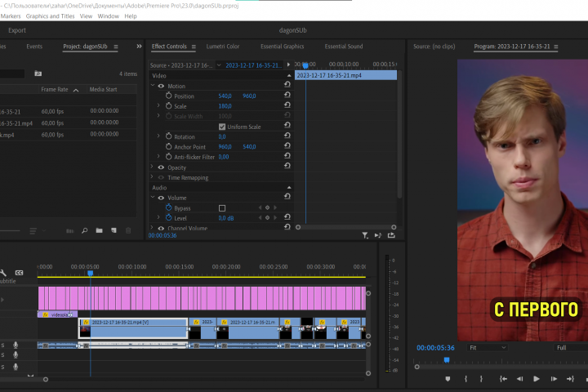This screenshot has height=392, width=588.
Task: Click the export frame icon in Effect Controls
Action: [391, 235]
